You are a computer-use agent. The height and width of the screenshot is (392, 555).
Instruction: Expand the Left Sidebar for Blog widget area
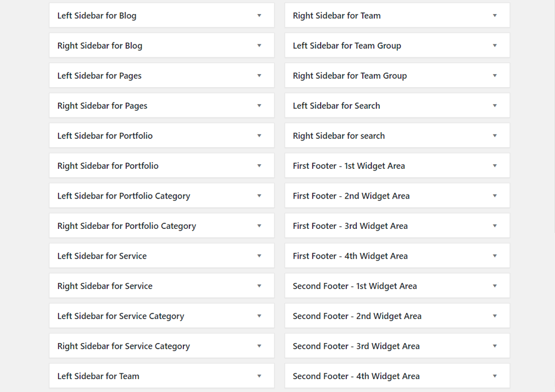pos(259,16)
